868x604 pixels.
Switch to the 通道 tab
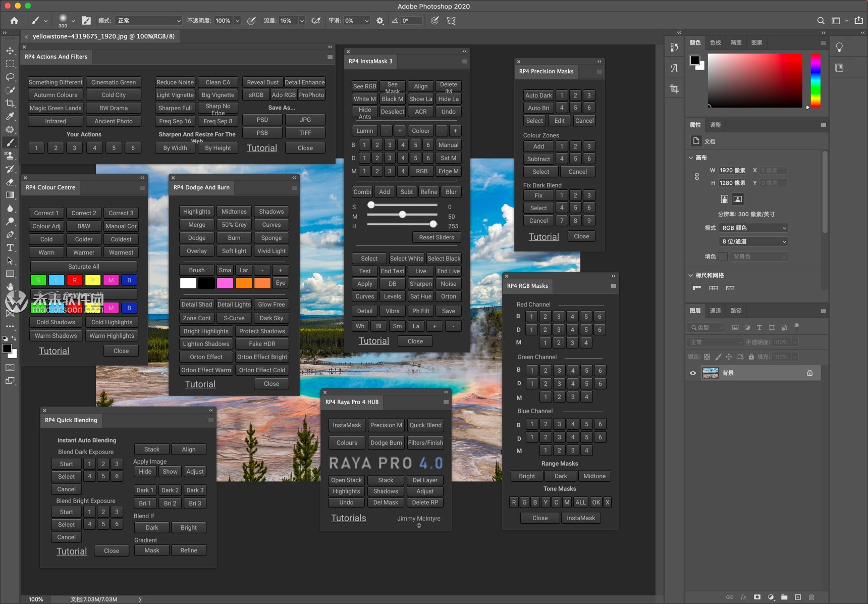[x=716, y=311]
